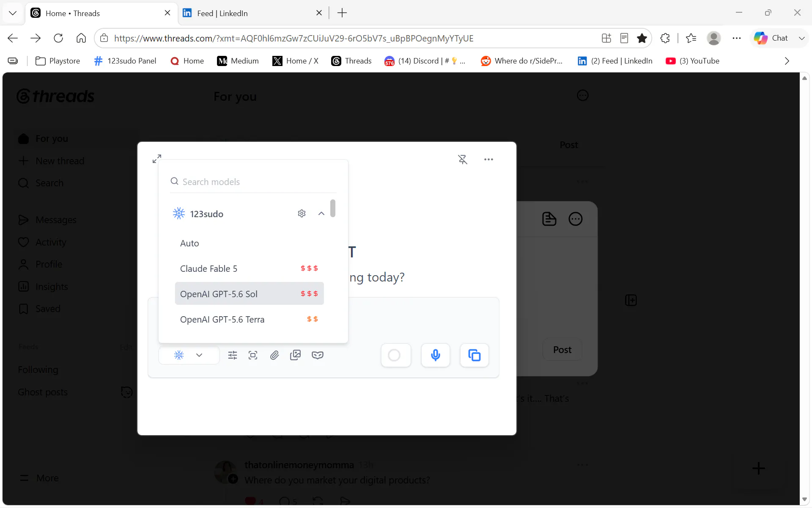Viewport: 812px width, 508px height.
Task: Expand the popup panel to full size
Action: (x=157, y=159)
